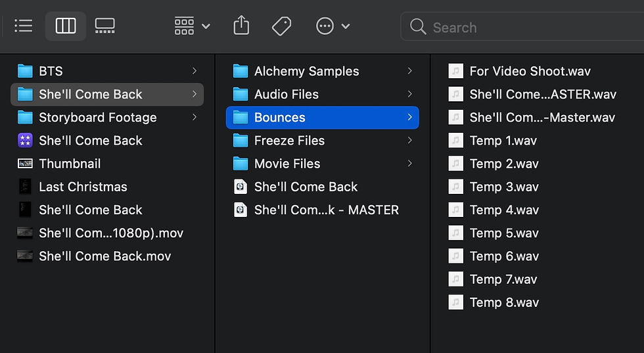Expand the Storyboard Footage folder chevron

pyautogui.click(x=195, y=117)
